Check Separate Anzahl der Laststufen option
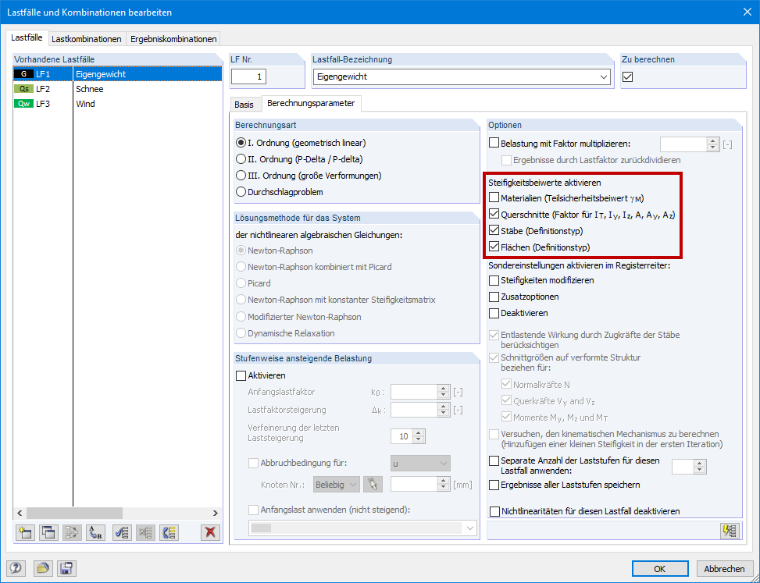The height and width of the screenshot is (583, 760). 494,461
